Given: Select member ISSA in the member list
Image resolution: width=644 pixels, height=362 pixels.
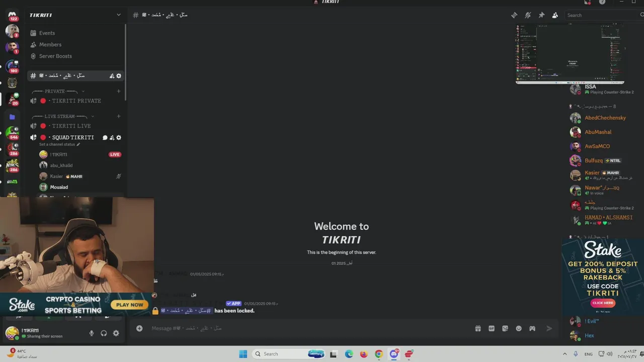Looking at the screenshot, I should pos(602,89).
